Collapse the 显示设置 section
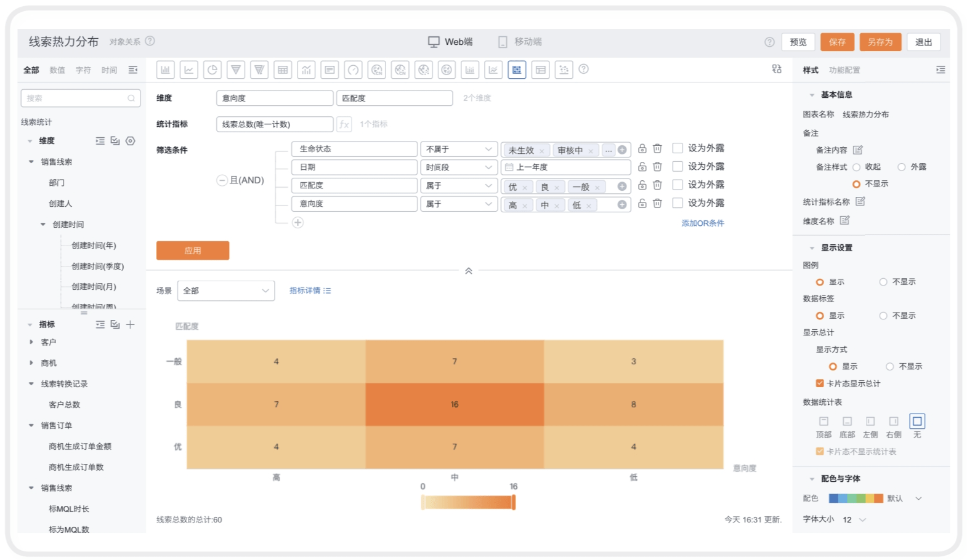The width and height of the screenshot is (967, 560). (x=812, y=248)
